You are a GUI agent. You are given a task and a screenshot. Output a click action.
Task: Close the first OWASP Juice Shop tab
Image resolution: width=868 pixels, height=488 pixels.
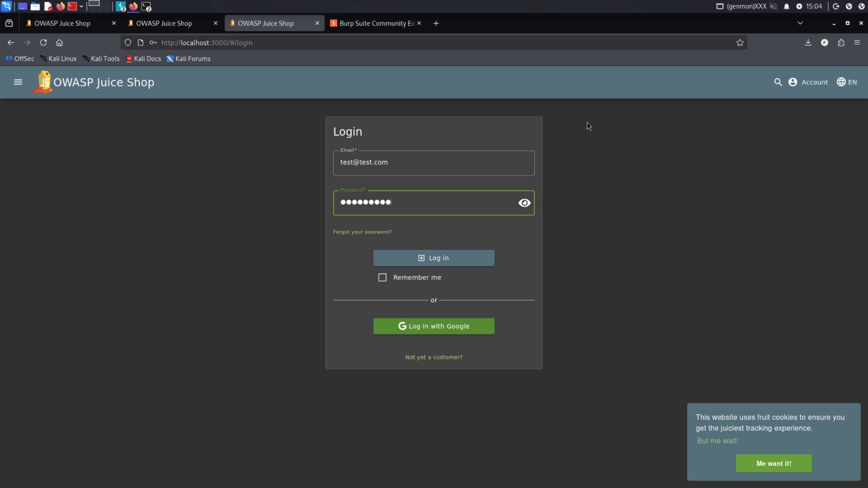click(114, 23)
